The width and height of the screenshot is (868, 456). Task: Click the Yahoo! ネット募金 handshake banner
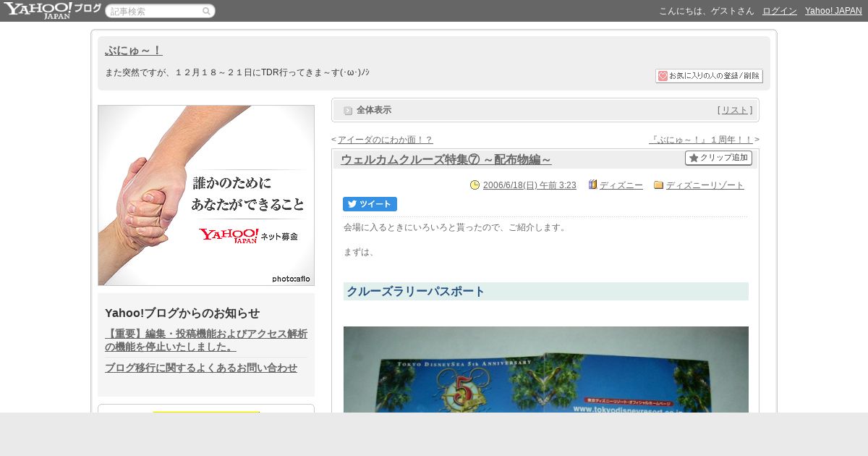click(x=206, y=195)
